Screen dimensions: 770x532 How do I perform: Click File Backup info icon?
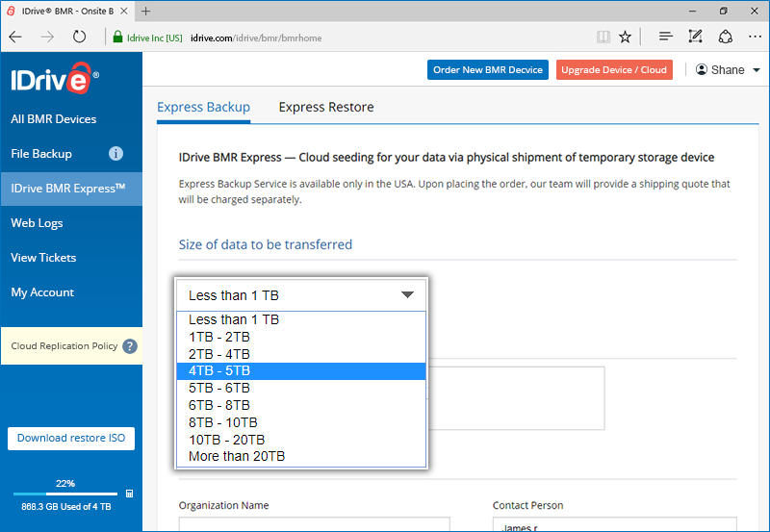click(115, 154)
